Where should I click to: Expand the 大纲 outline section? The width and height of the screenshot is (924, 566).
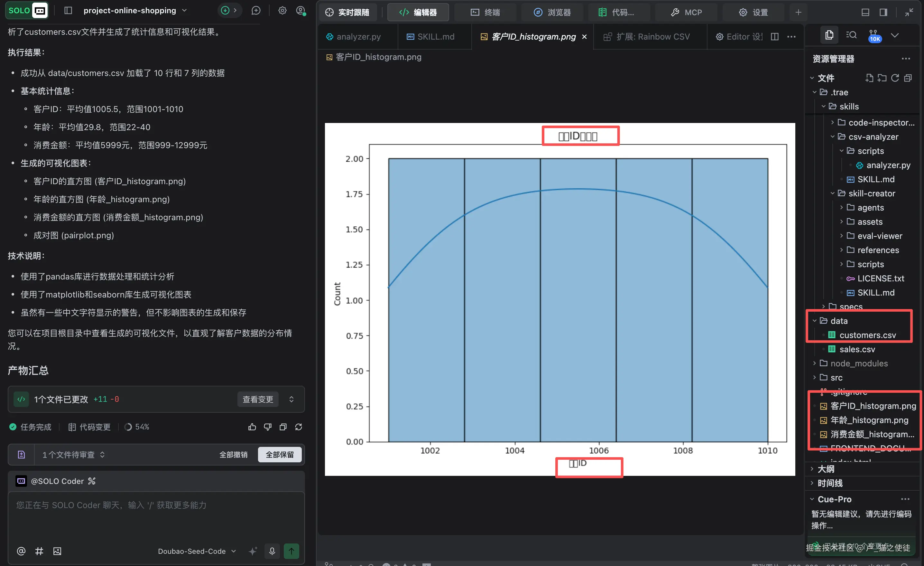(x=826, y=469)
